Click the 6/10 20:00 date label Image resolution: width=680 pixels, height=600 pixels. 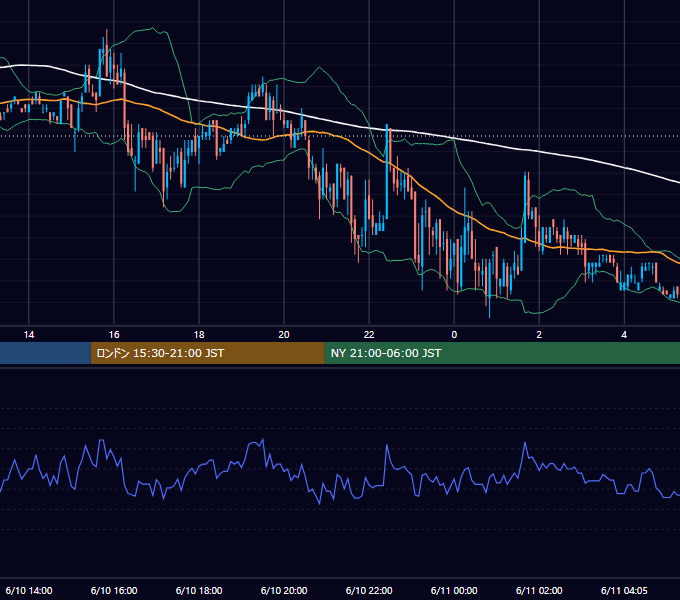click(x=284, y=590)
